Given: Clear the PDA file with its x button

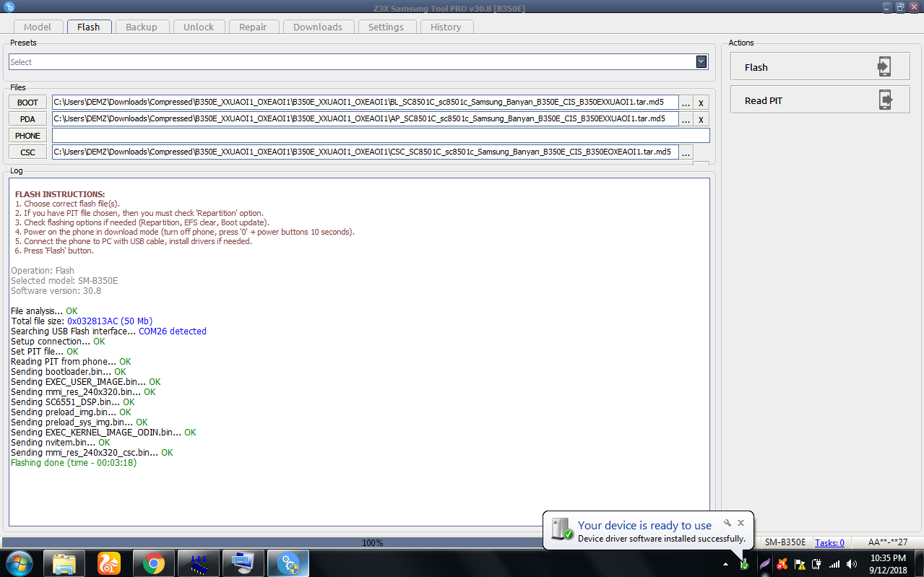Looking at the screenshot, I should coord(701,119).
